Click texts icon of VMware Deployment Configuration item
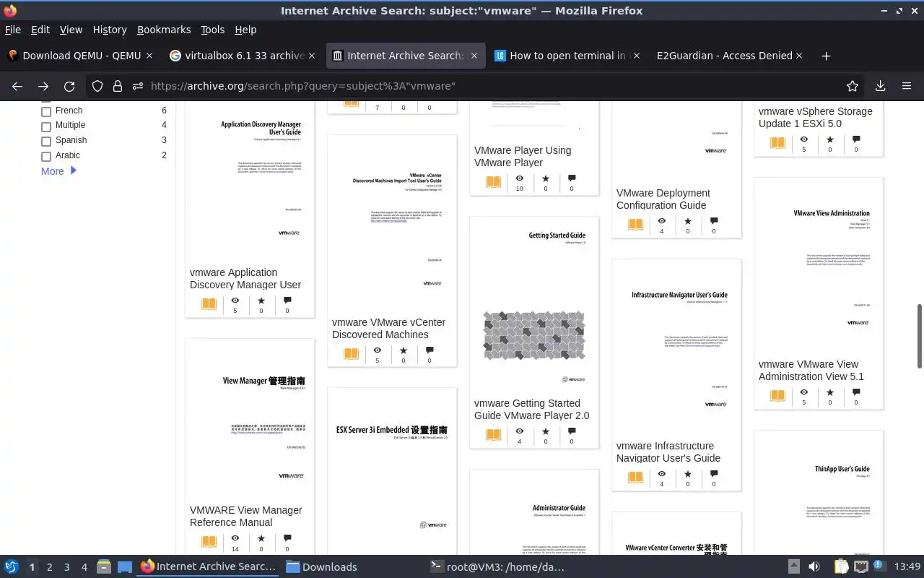Image resolution: width=924 pixels, height=578 pixels. pyautogui.click(x=635, y=225)
